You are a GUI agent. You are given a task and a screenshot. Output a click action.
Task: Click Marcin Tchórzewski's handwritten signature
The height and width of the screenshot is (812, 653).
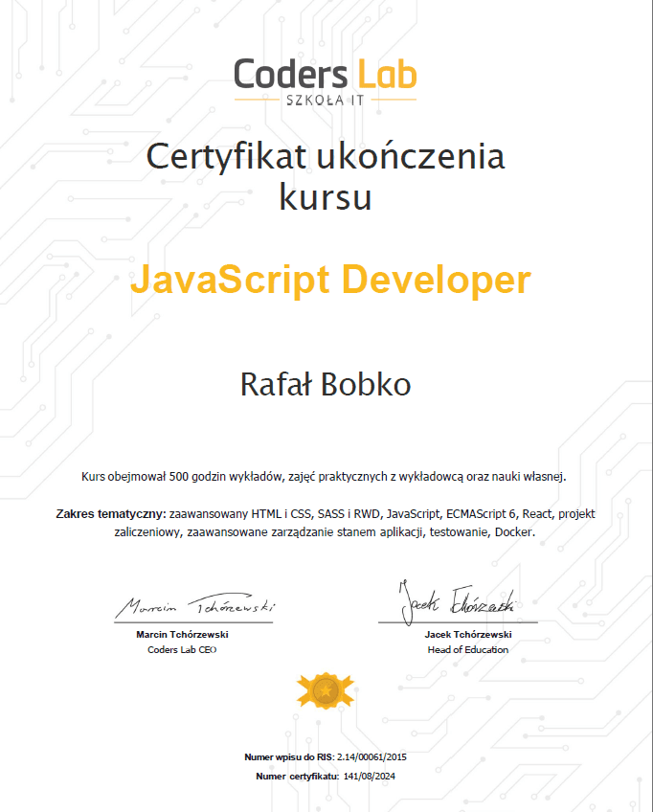pos(194,606)
